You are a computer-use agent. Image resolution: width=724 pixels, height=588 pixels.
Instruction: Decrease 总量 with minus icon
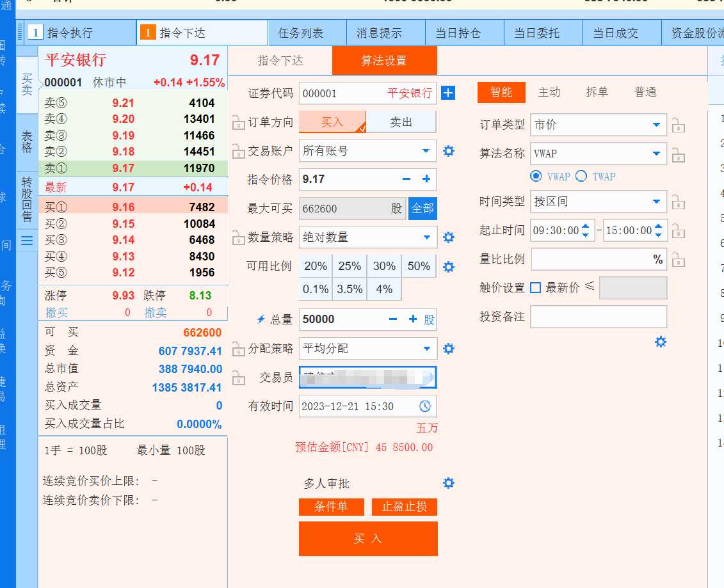(x=393, y=319)
